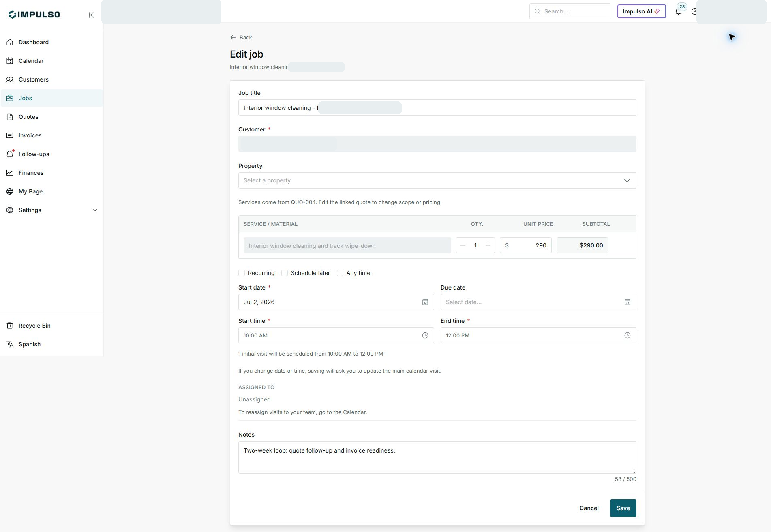The height and width of the screenshot is (532, 771).
Task: Collapse the sidebar with the arrow icon
Action: pyautogui.click(x=91, y=15)
